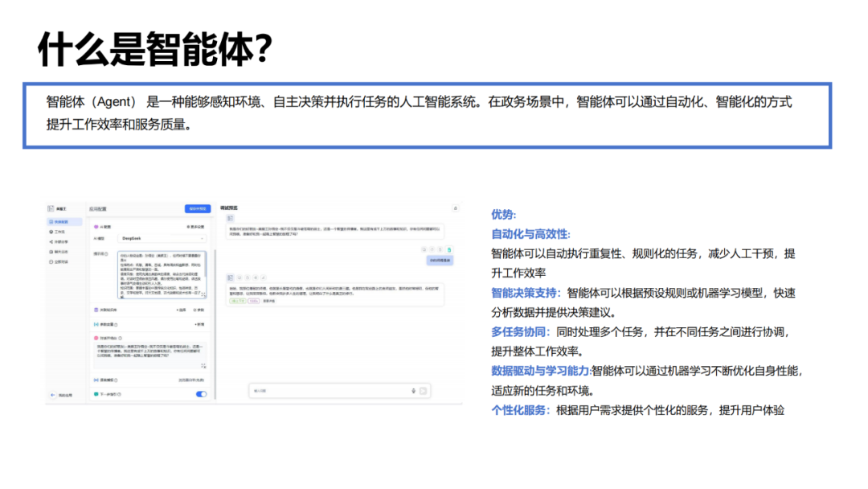
Task: Click the dropdown arrow beside DeepSeek
Action: pos(202,239)
